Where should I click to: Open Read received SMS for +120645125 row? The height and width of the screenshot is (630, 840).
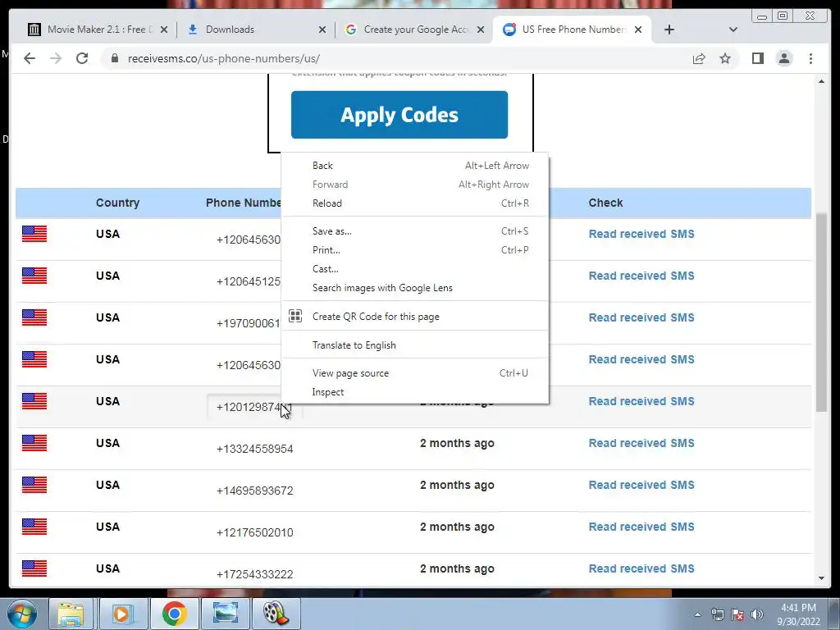(641, 276)
